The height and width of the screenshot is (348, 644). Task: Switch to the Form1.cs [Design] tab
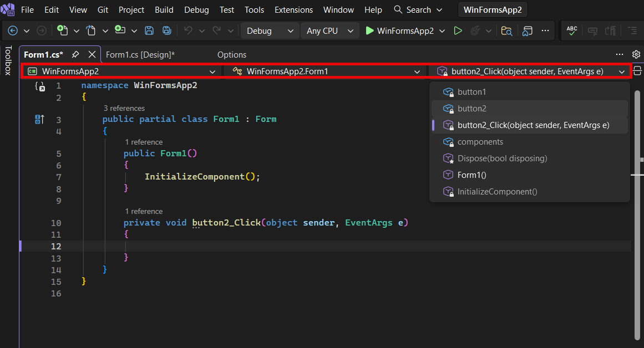140,54
